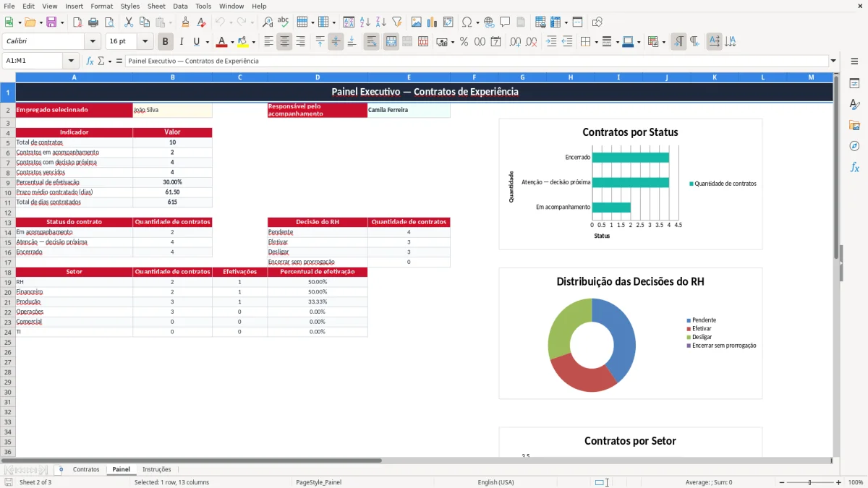Click into the formula input line

pyautogui.click(x=476, y=61)
